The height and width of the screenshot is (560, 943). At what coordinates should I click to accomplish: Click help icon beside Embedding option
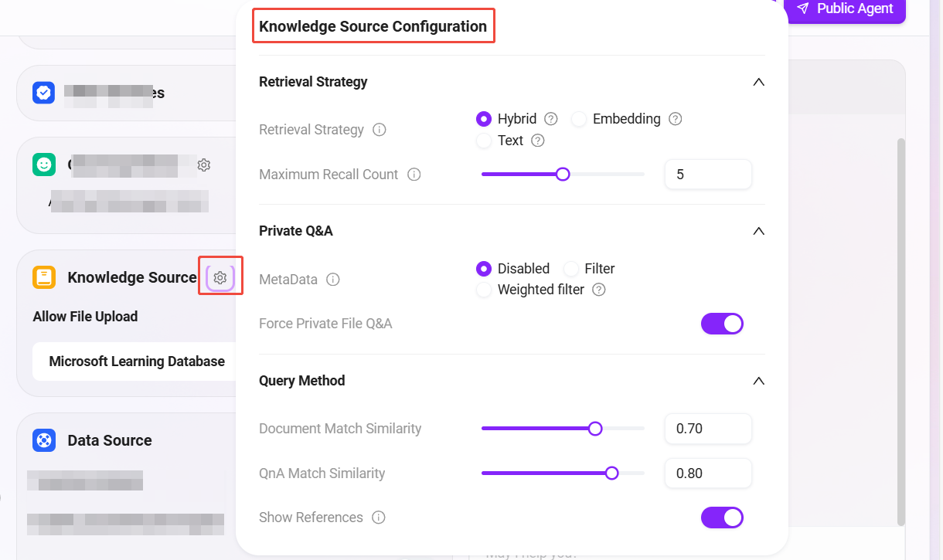point(675,119)
